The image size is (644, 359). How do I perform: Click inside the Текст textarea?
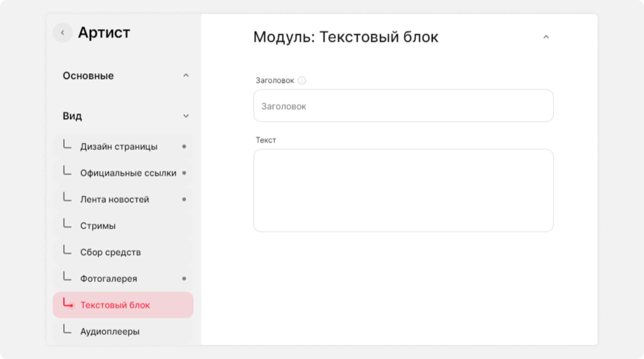point(403,190)
